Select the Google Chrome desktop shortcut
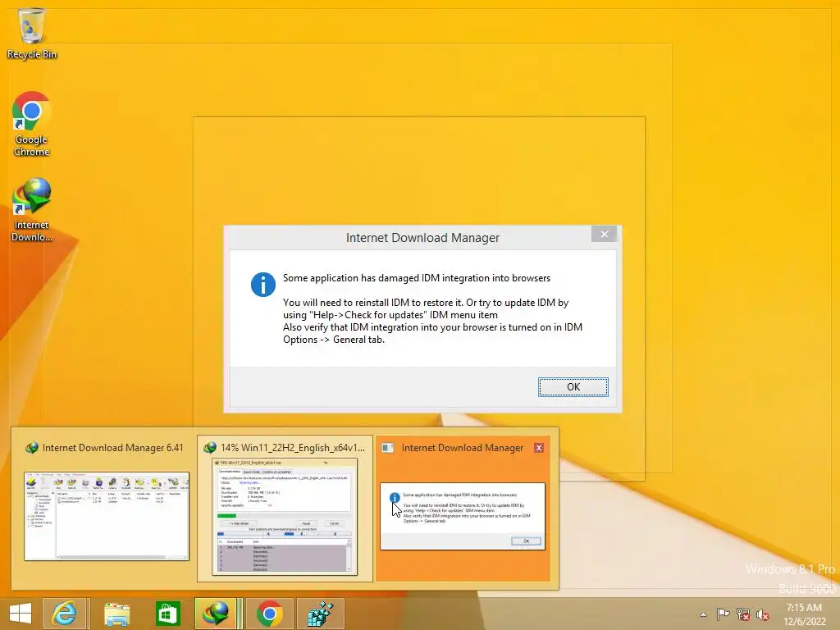This screenshot has height=630, width=840. pyautogui.click(x=32, y=124)
